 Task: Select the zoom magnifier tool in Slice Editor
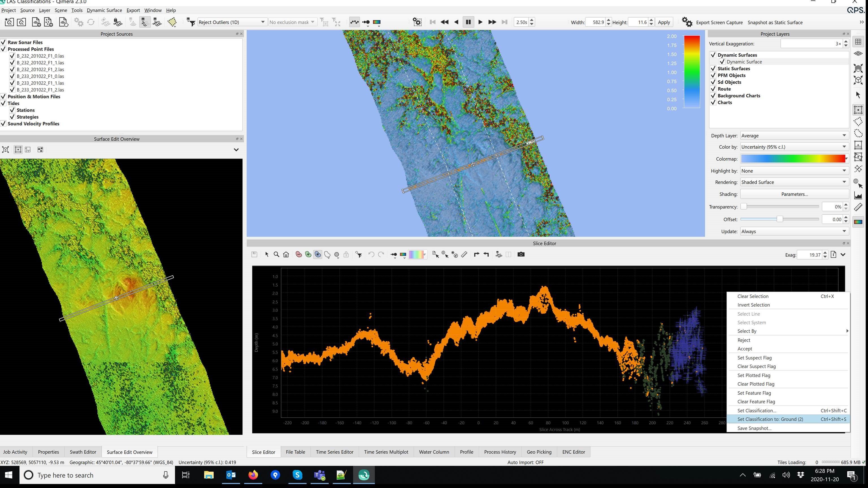point(276,254)
